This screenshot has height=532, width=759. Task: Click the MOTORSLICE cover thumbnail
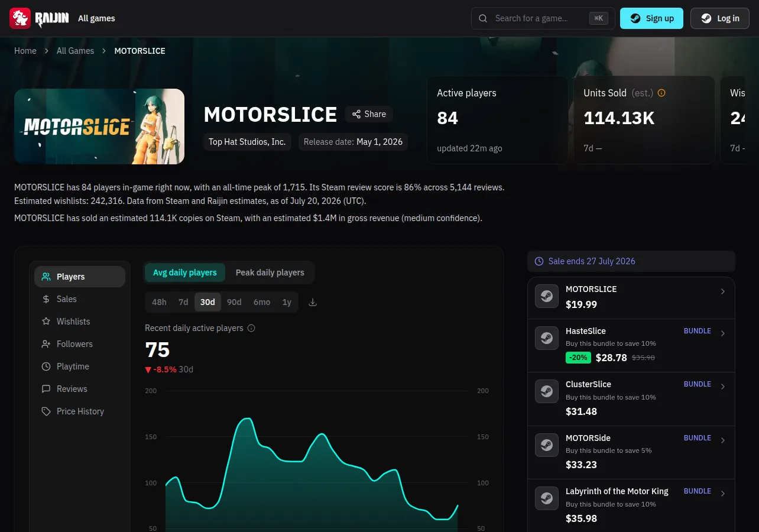coord(99,126)
